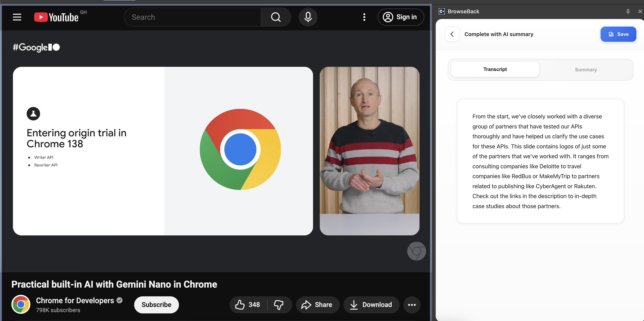The width and height of the screenshot is (644, 321).
Task: Save the BrowseBack AI summary
Action: coord(618,34)
